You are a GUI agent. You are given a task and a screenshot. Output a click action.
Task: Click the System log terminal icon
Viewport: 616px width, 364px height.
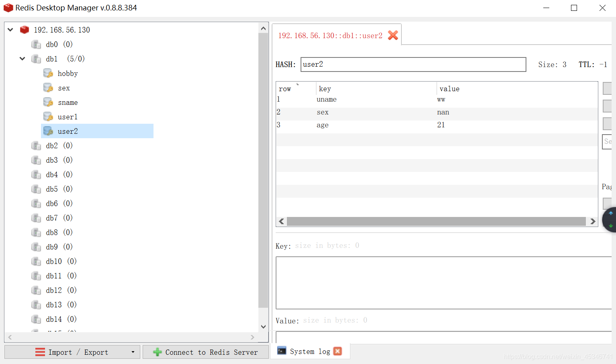(282, 351)
